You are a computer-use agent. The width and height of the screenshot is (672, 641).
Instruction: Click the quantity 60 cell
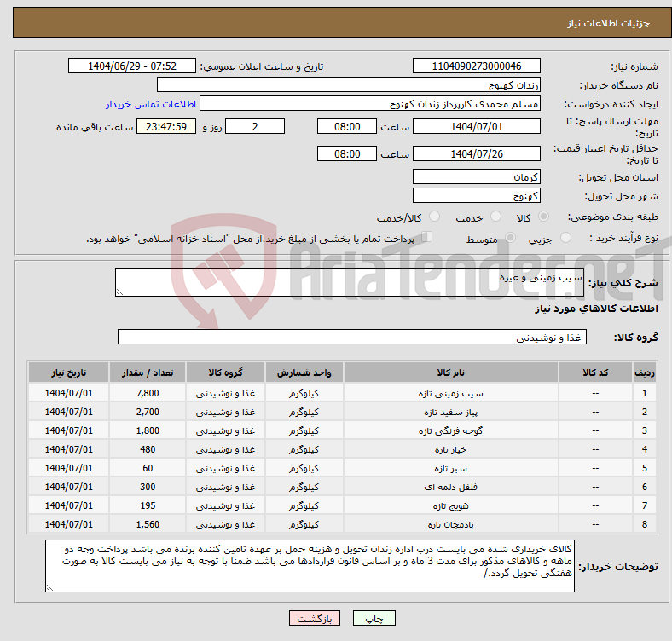click(x=148, y=468)
